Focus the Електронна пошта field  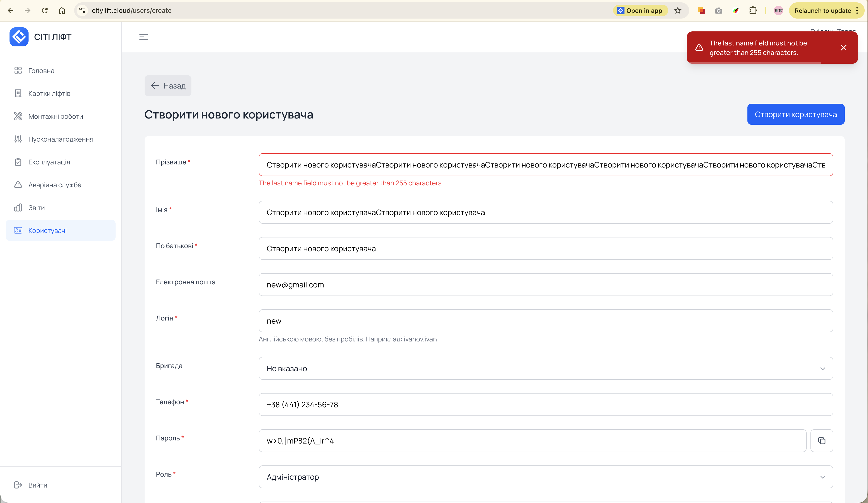coord(546,285)
